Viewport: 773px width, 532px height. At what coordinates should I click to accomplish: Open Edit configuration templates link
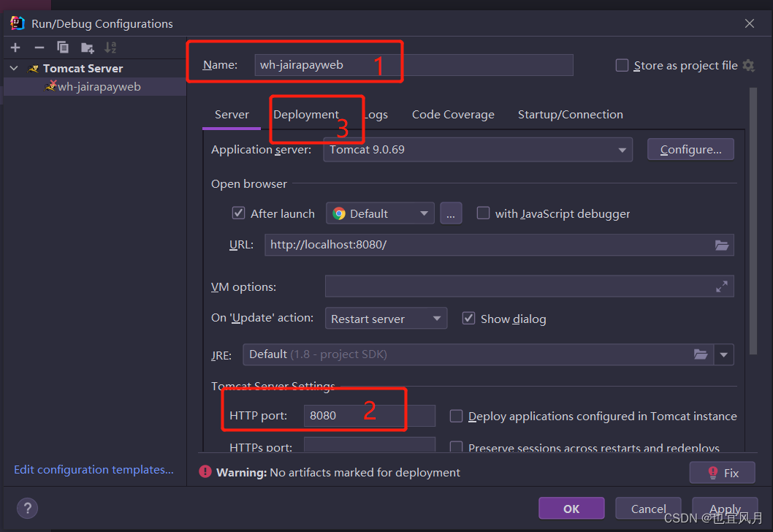pyautogui.click(x=94, y=469)
